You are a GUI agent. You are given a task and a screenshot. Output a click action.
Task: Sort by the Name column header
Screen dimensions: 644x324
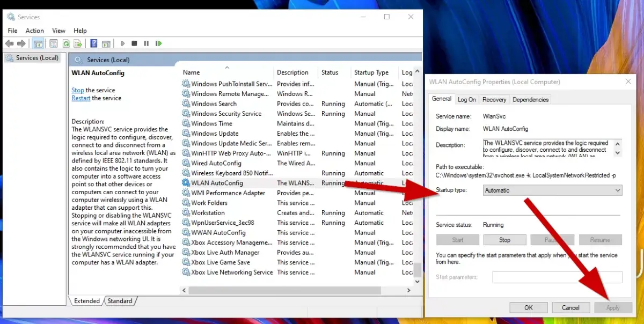pos(227,72)
